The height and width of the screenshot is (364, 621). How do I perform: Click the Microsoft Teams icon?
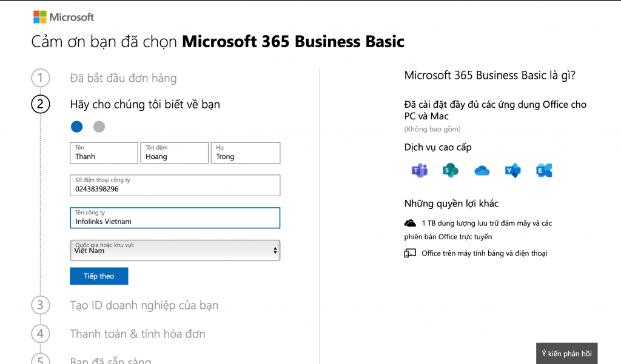pyautogui.click(x=419, y=170)
